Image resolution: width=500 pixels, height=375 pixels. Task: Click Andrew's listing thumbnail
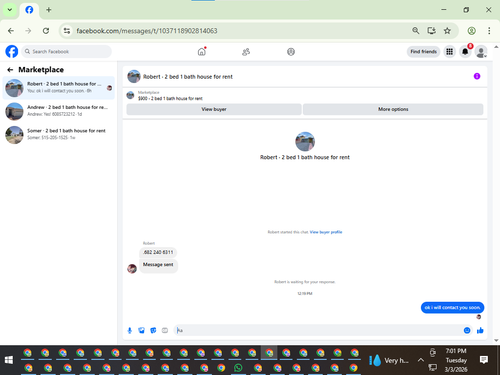[14, 111]
